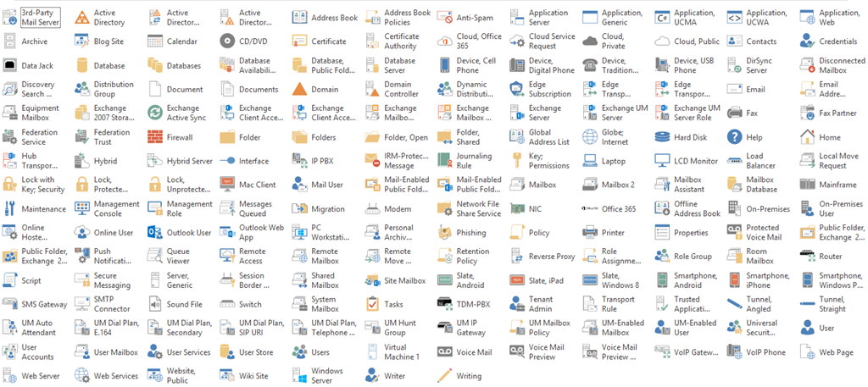This screenshot has width=868, height=387.
Task: Pick the Tasks checklist icon
Action: [373, 304]
